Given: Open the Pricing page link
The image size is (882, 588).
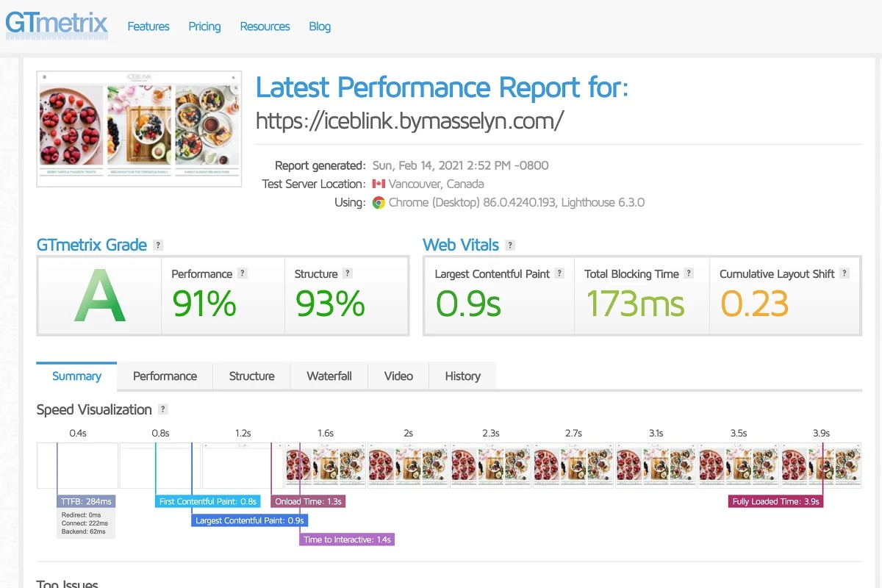Looking at the screenshot, I should point(204,26).
